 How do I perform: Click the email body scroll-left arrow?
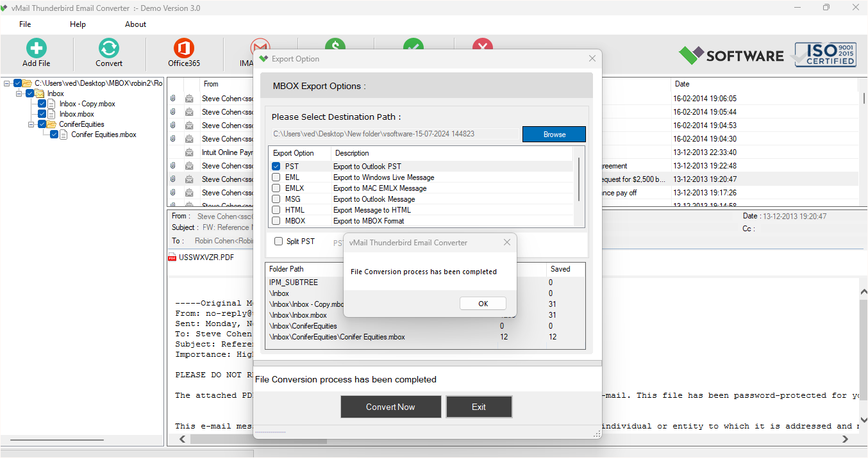coord(182,439)
